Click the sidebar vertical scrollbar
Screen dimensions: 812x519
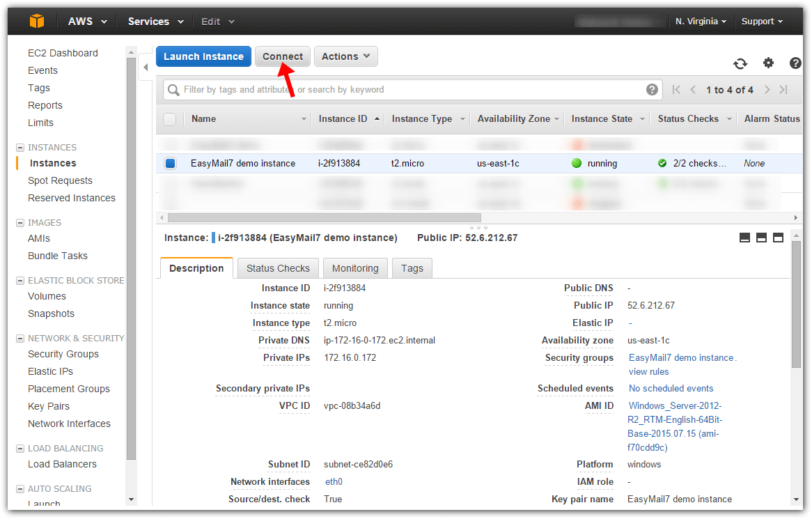pos(131,259)
